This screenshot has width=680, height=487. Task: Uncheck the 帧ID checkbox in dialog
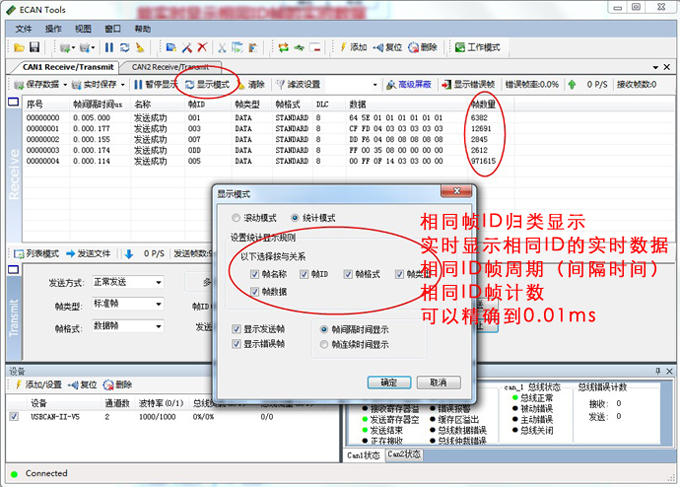point(303,273)
